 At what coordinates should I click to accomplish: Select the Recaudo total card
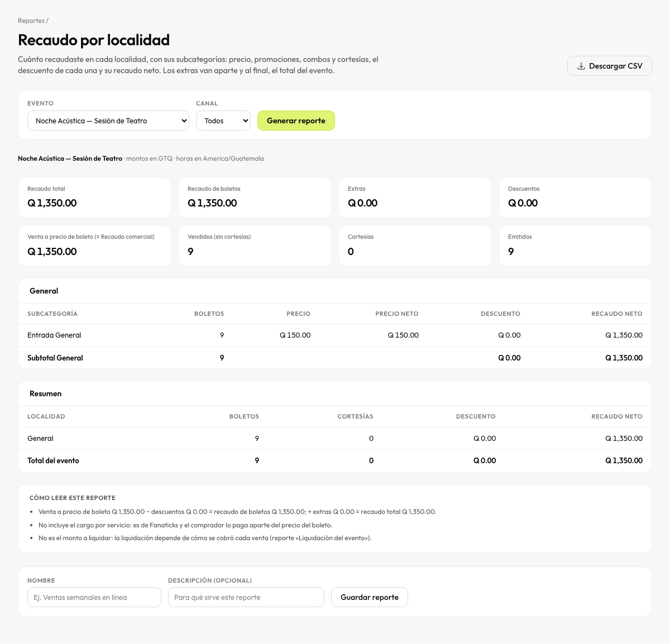[x=94, y=198]
